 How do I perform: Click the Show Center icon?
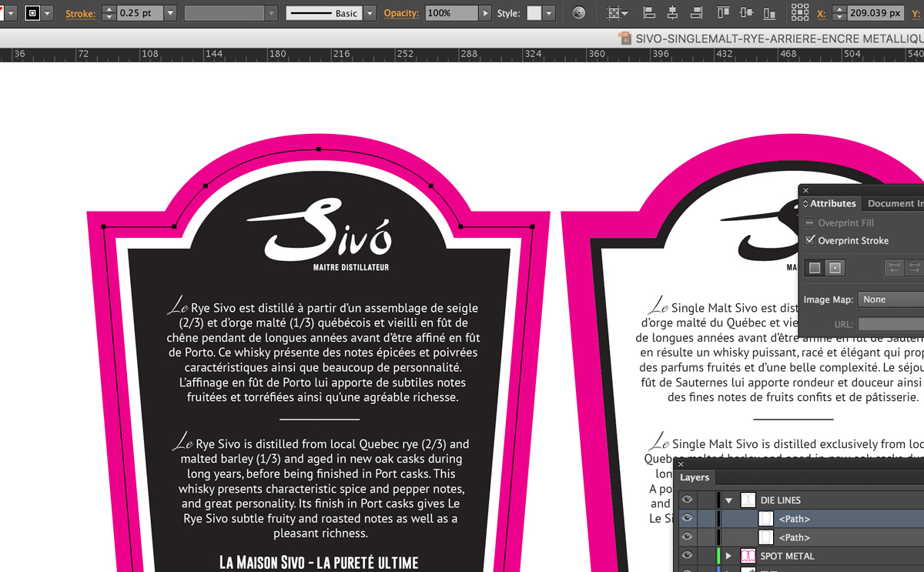(835, 268)
